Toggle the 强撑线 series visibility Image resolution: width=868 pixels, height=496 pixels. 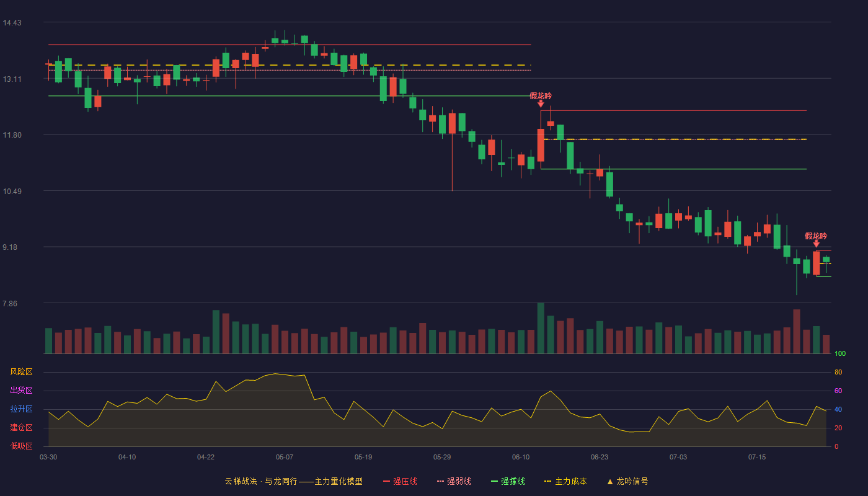point(508,481)
